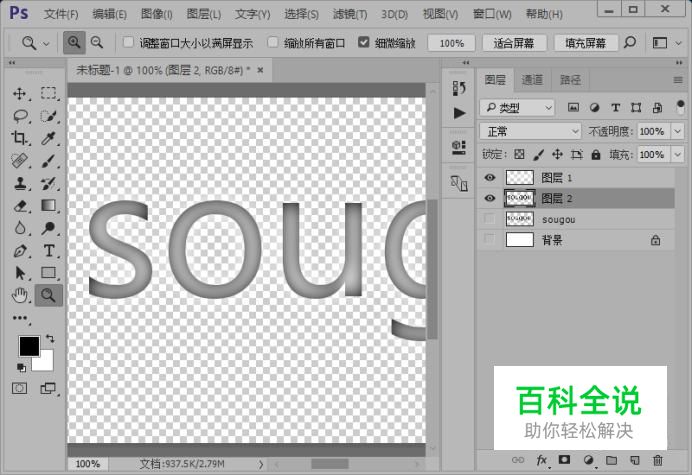This screenshot has height=475, width=692.
Task: Choose Zoom Out mode in options bar
Action: [97, 43]
